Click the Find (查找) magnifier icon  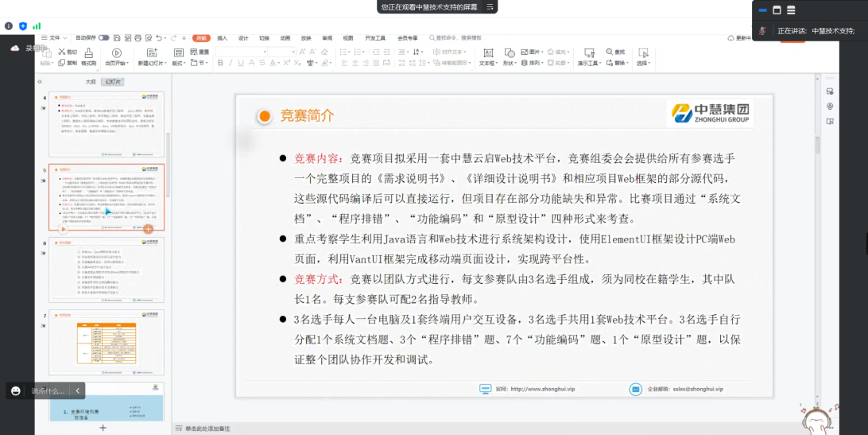tap(610, 52)
